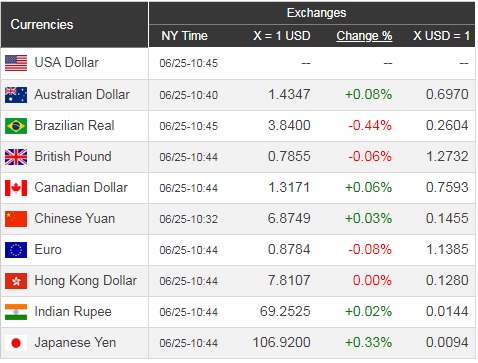Click the British Union Jack flag icon
478x363 pixels.
pyautogui.click(x=16, y=157)
